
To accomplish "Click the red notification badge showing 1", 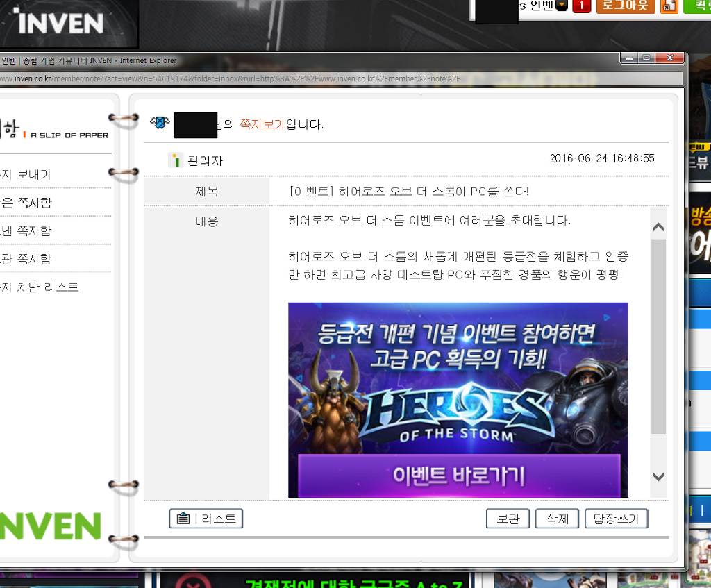I will 581,6.
